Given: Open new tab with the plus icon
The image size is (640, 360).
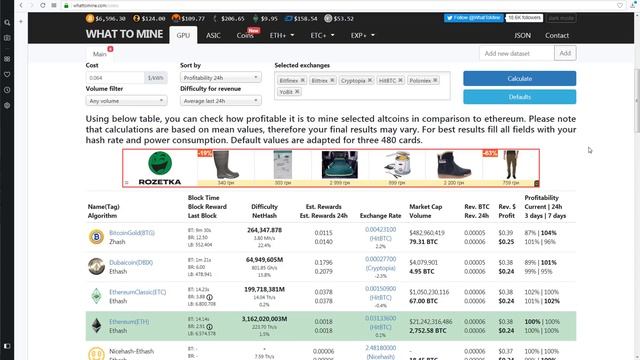Looking at the screenshot, I should coord(21,21).
